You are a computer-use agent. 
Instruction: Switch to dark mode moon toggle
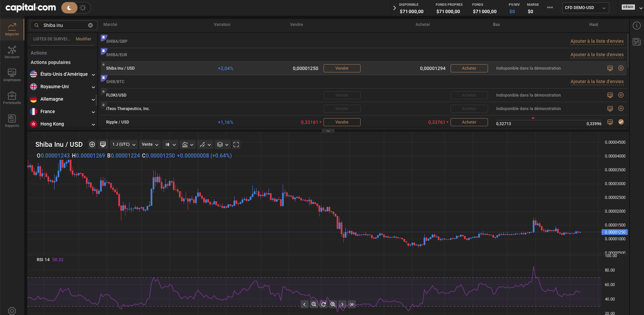click(x=69, y=8)
